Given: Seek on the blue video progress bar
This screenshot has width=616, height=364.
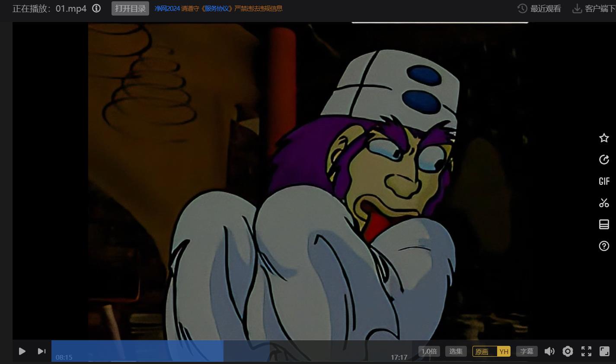Looking at the screenshot, I should (x=173, y=351).
